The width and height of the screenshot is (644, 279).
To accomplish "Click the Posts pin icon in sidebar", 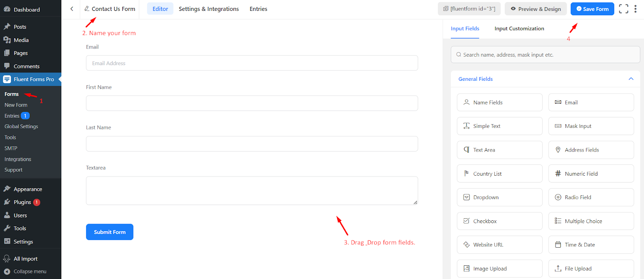I will tap(7, 27).
